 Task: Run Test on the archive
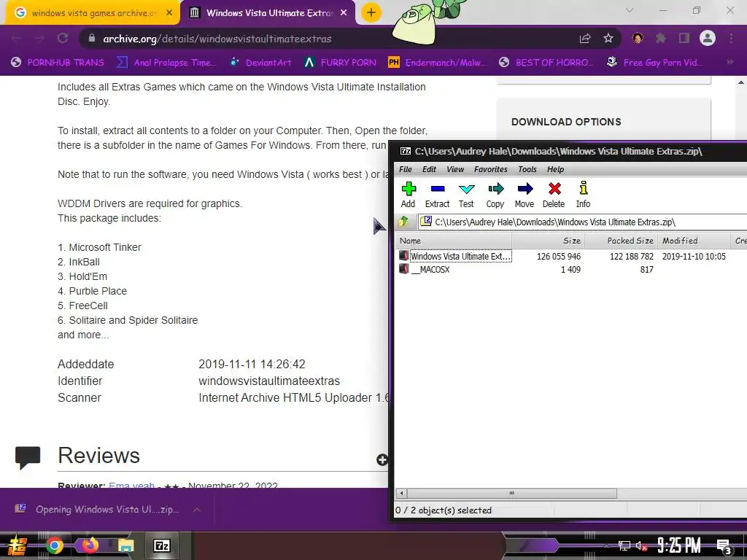(x=466, y=195)
